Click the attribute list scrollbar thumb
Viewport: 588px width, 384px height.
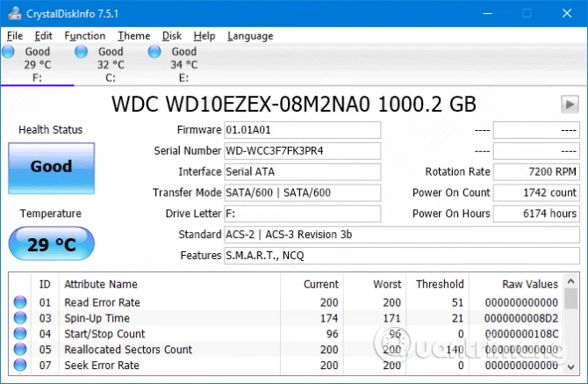click(x=571, y=299)
